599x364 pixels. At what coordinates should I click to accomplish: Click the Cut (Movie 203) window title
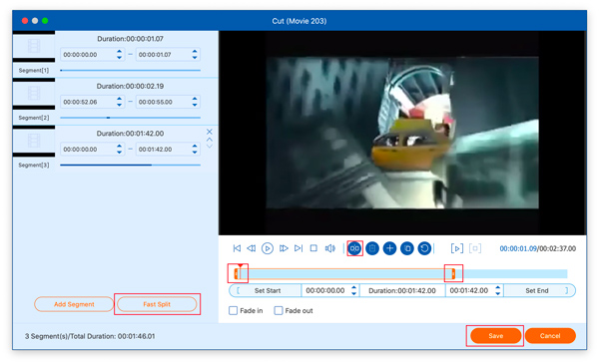pyautogui.click(x=299, y=21)
